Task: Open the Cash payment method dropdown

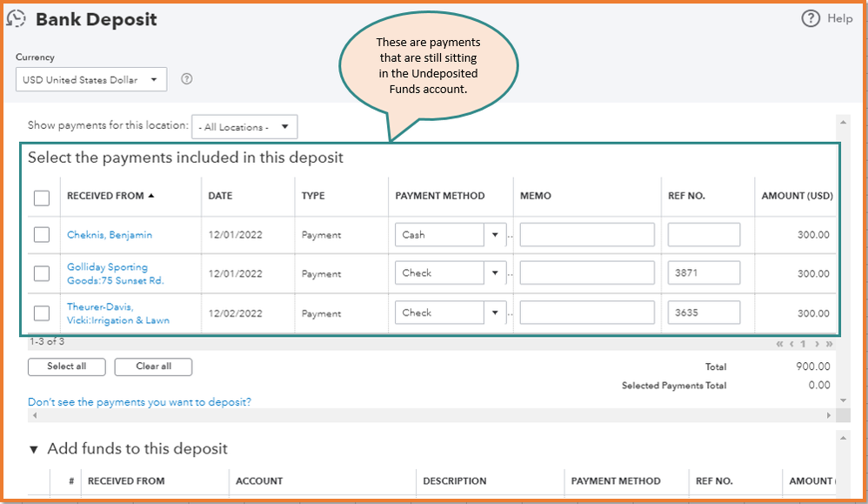Action: pyautogui.click(x=493, y=234)
